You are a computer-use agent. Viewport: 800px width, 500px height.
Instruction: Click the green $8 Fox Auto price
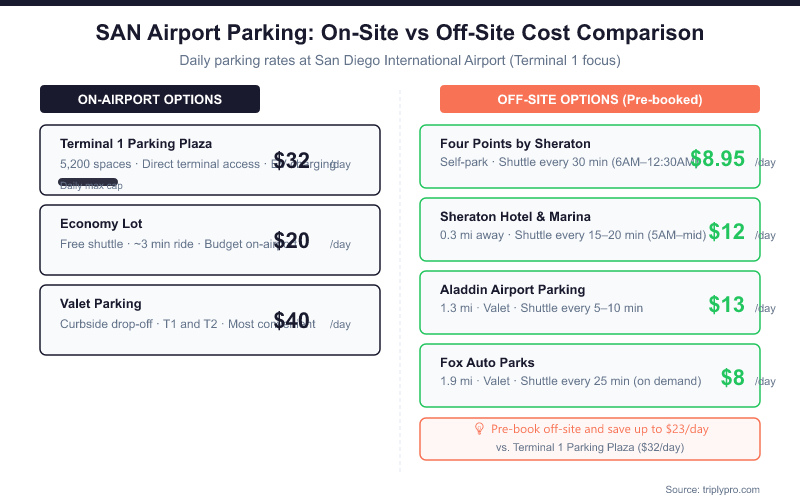click(733, 378)
